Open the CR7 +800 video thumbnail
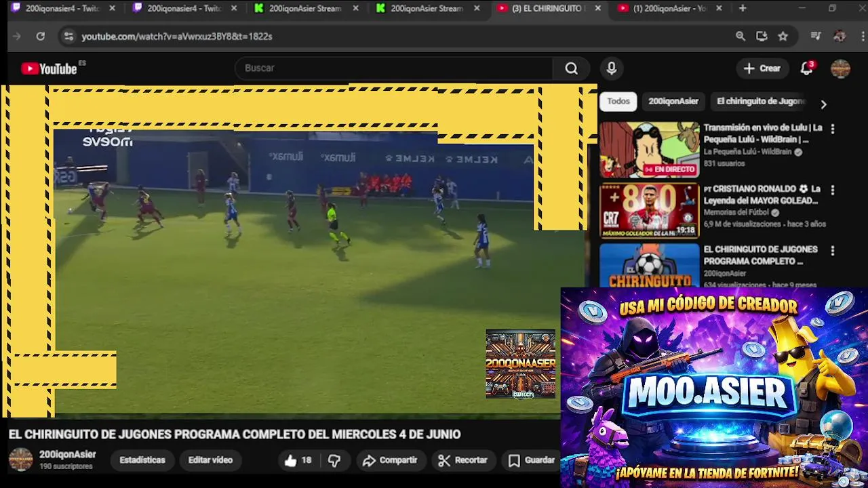Image resolution: width=868 pixels, height=488 pixels. tap(649, 211)
